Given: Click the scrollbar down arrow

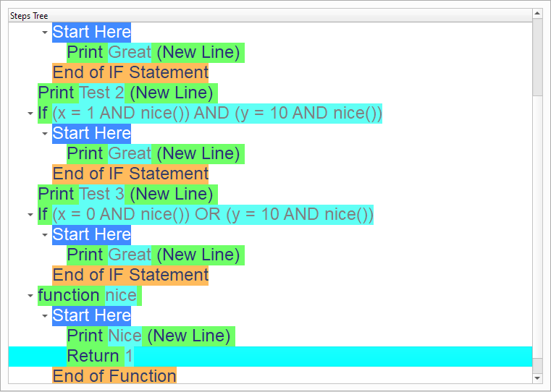Looking at the screenshot, I should coord(537,378).
